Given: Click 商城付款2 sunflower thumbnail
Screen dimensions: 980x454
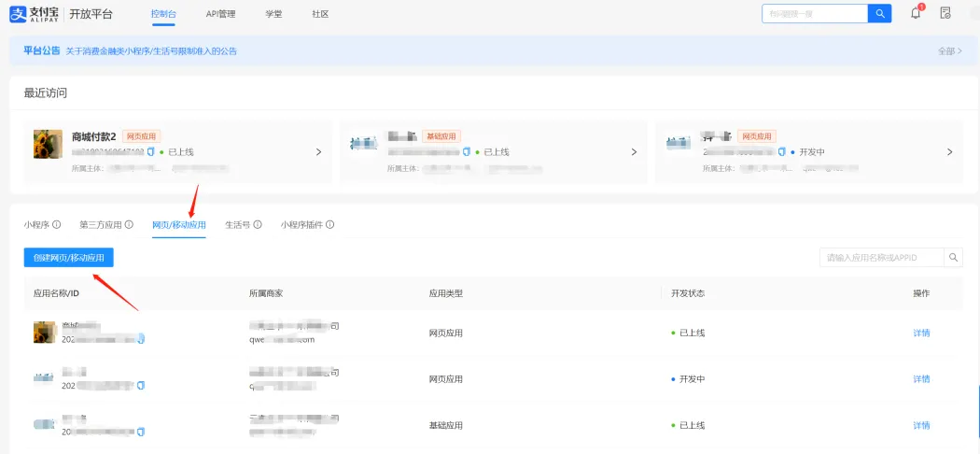Looking at the screenshot, I should 49,145.
